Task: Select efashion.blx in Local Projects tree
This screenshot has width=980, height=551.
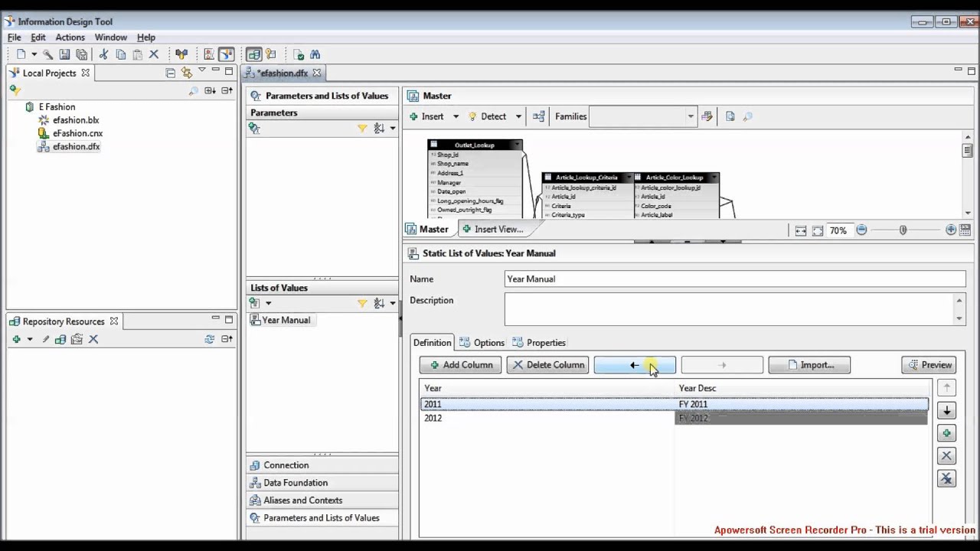Action: click(x=76, y=120)
